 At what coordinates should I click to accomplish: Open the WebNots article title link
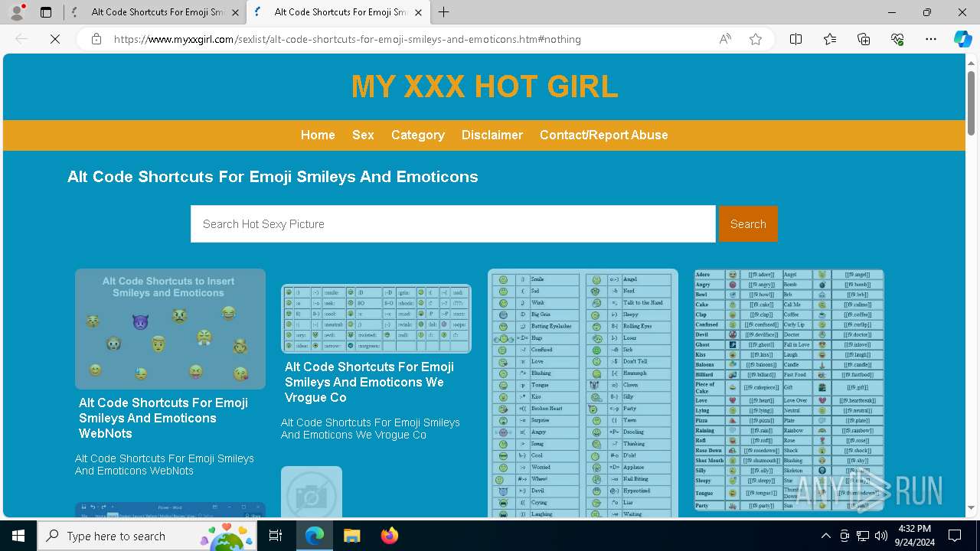tap(164, 418)
